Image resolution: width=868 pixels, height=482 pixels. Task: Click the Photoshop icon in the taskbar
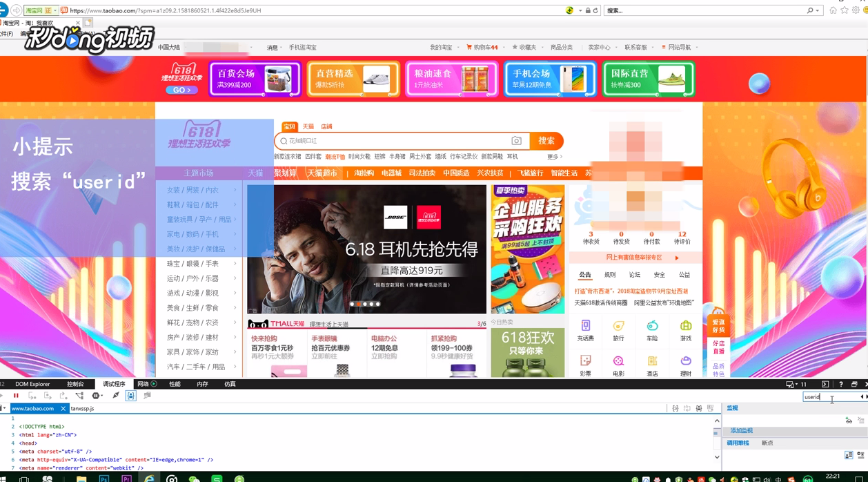(103, 478)
